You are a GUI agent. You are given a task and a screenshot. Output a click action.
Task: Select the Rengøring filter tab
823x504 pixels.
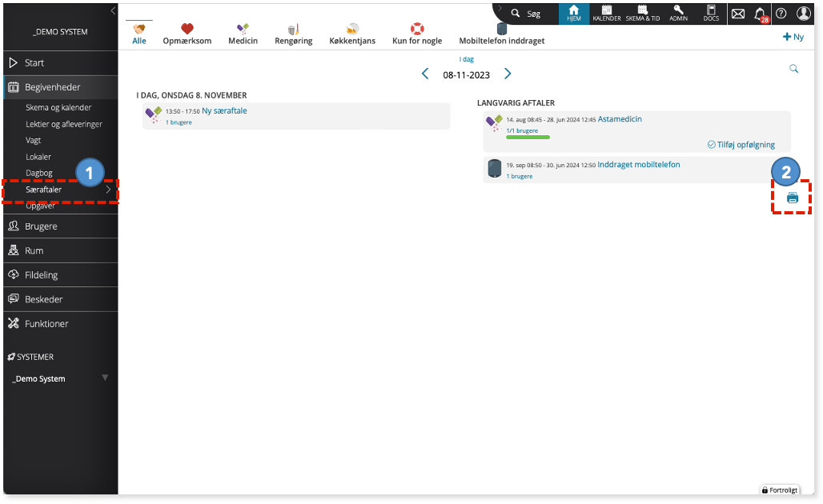(293, 34)
